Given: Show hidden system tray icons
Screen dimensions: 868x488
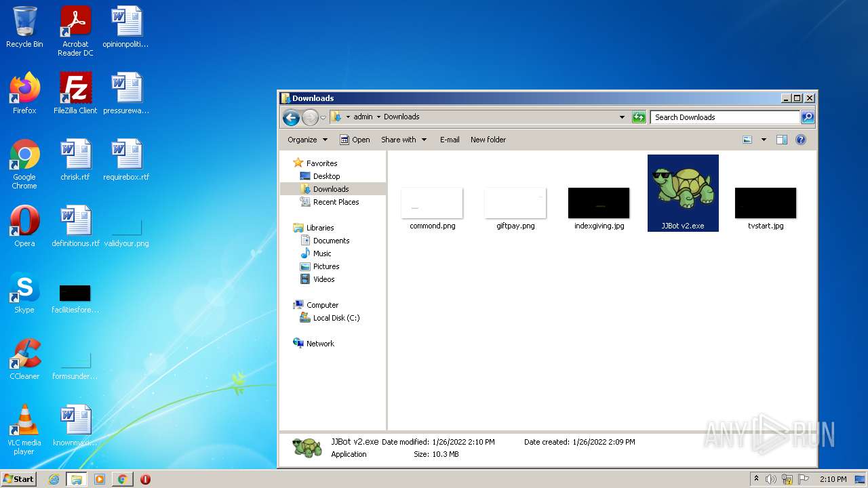Looking at the screenshot, I should [x=756, y=479].
